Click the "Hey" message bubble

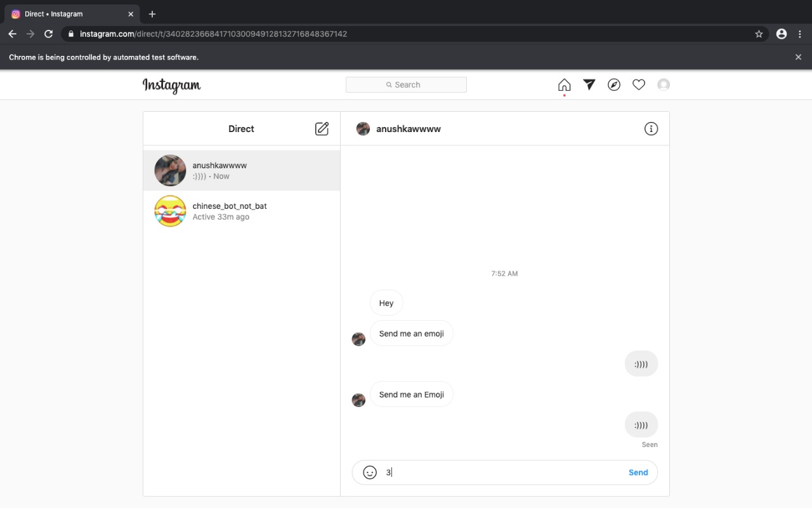[x=386, y=303]
